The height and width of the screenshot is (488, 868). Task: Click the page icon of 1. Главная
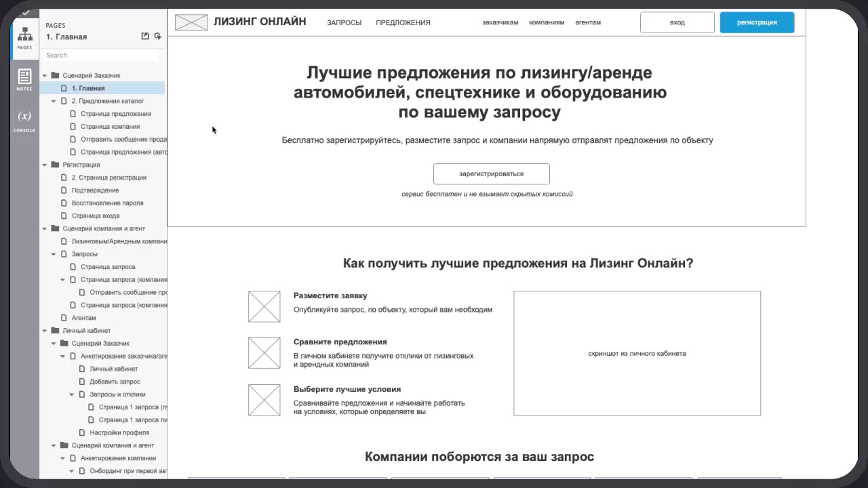tap(64, 88)
